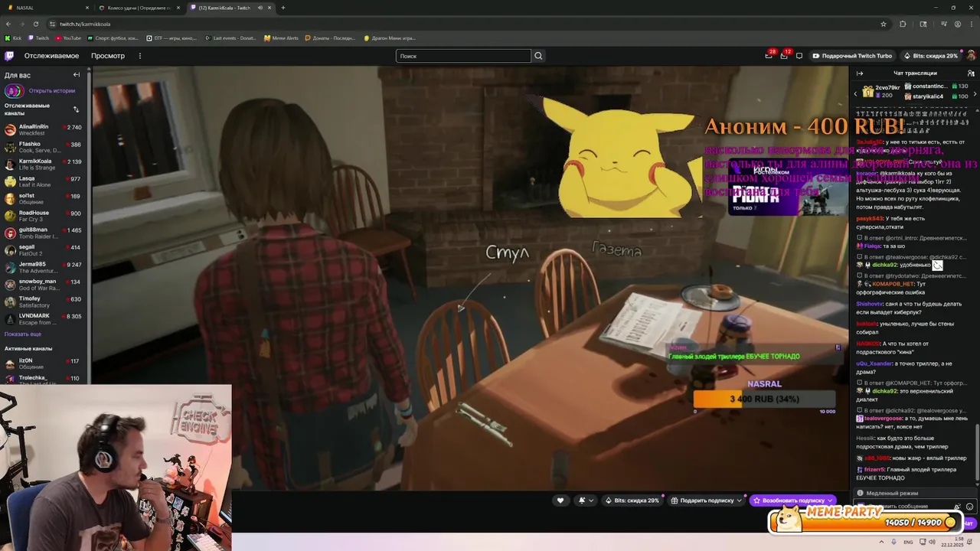Image resolution: width=980 pixels, height=551 pixels.
Task: Switch to the NASRAL browser tab
Action: [46, 8]
